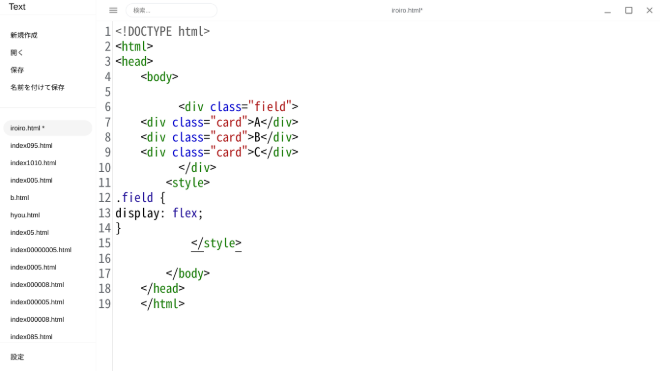The height and width of the screenshot is (371, 660).
Task: Click the display: flex; declaration
Action: point(159,213)
